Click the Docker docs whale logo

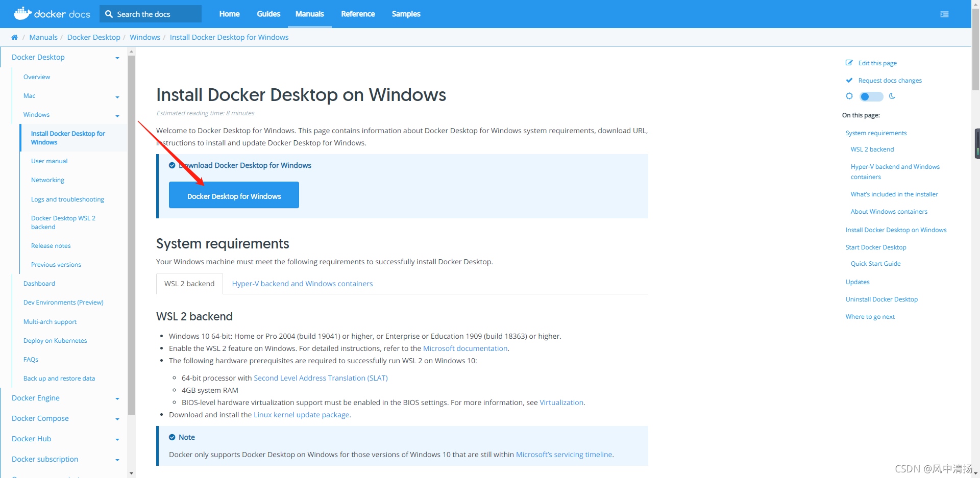click(52, 14)
